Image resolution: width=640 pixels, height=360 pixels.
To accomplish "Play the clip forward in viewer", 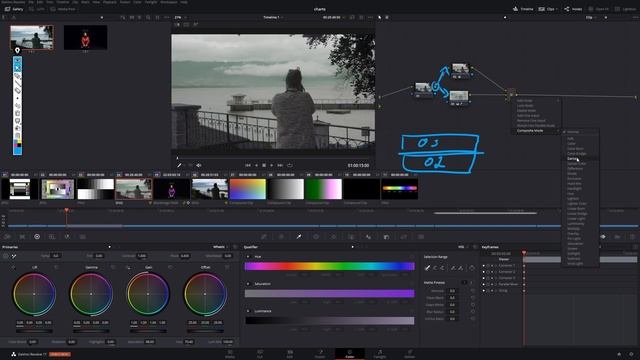I will click(271, 165).
